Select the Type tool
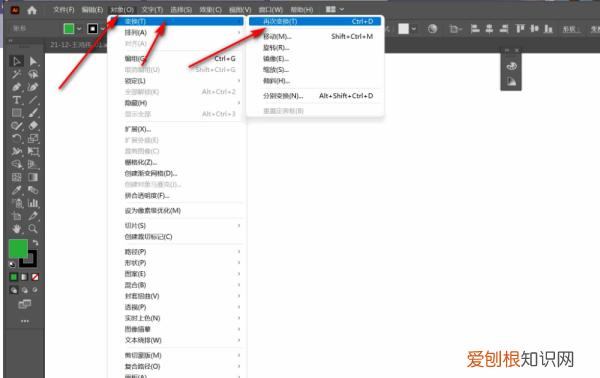This screenshot has height=378, width=600. 16,100
